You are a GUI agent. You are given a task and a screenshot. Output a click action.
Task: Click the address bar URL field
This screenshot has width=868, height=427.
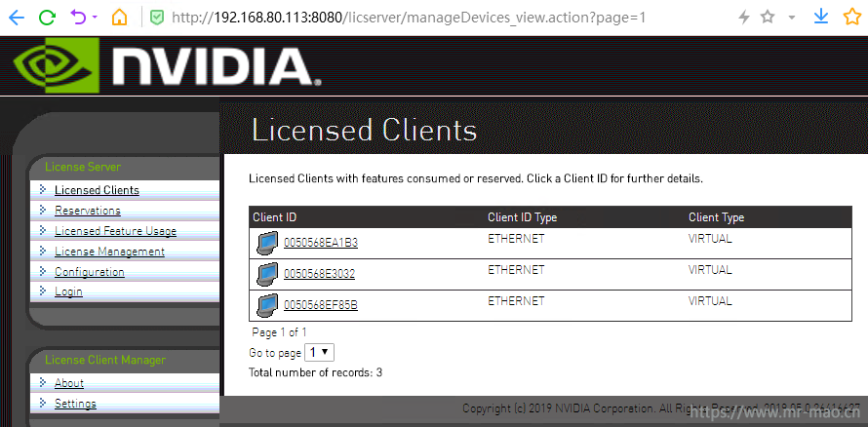(409, 18)
